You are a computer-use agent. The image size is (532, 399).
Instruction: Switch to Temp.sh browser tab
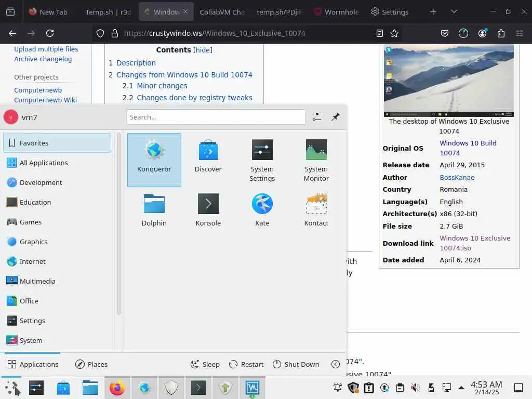coord(108,12)
